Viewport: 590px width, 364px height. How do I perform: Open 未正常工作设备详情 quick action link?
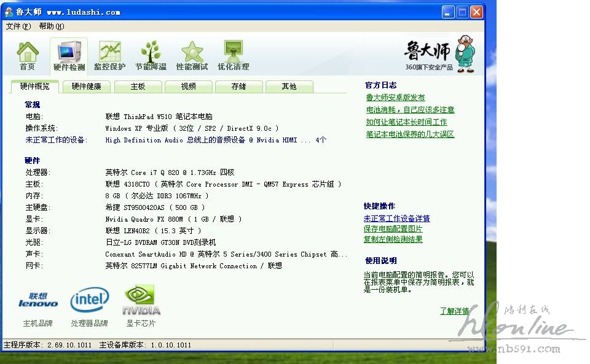pos(396,219)
